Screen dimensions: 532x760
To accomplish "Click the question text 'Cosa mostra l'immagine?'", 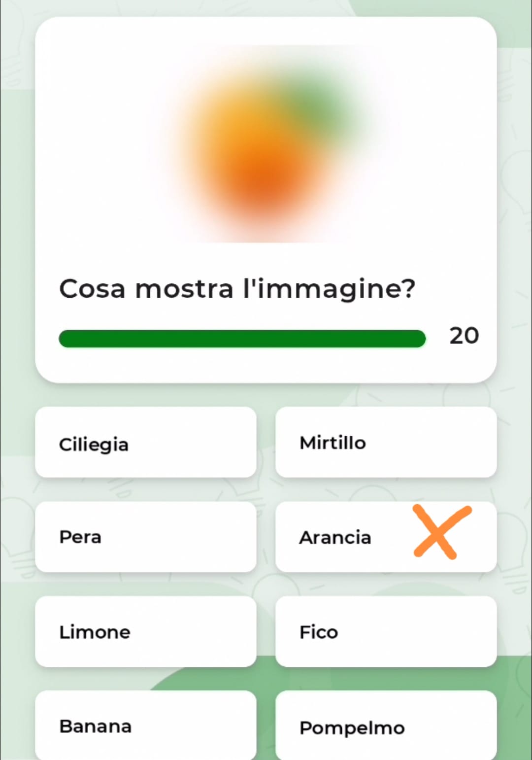I will 237,289.
